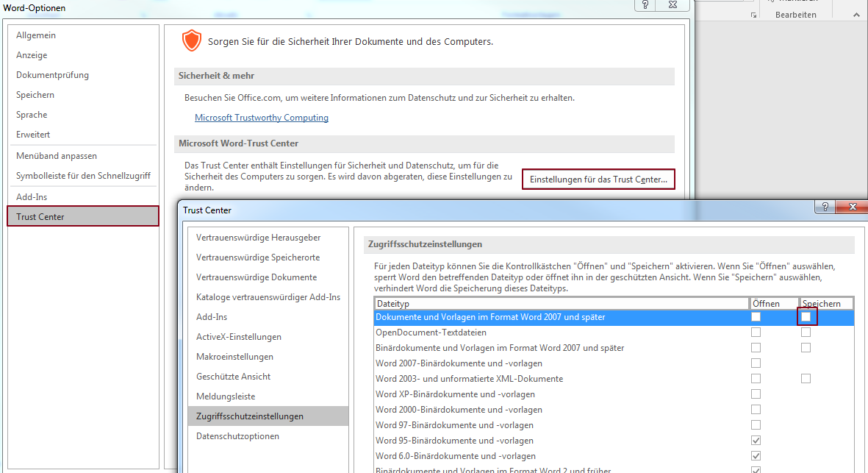Select row Word 2003- und unformatierte XML-Dokumente
The width and height of the screenshot is (868, 473).
(614, 379)
